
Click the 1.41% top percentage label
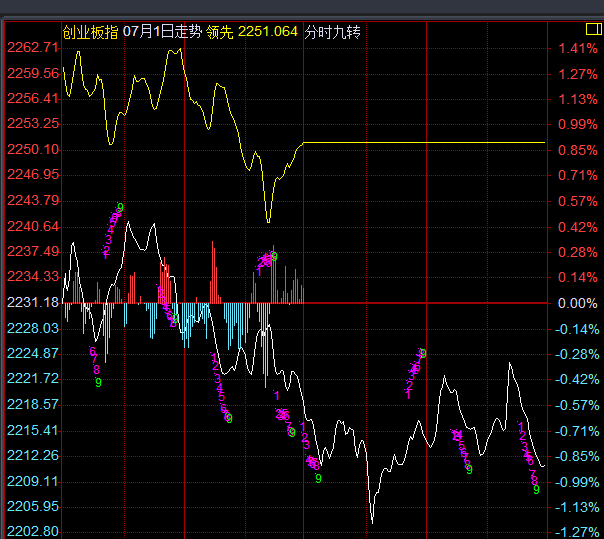coord(578,48)
